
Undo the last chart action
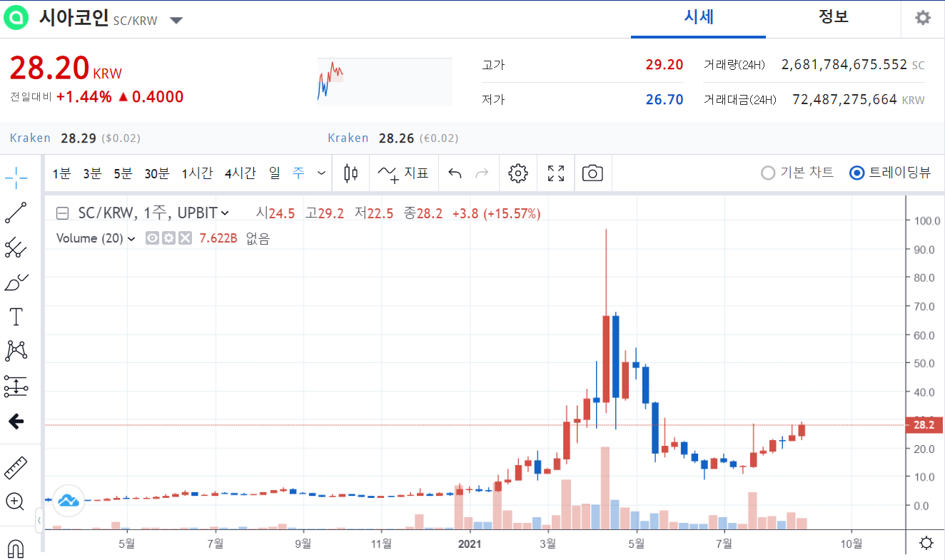point(455,173)
